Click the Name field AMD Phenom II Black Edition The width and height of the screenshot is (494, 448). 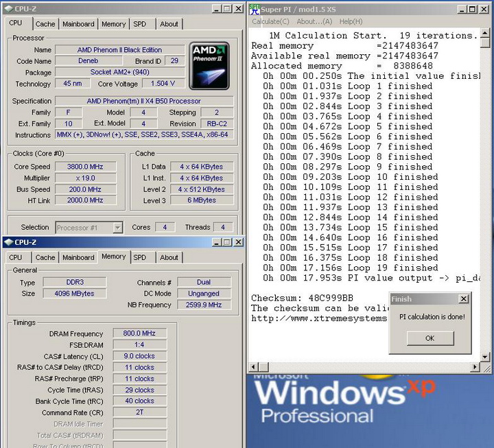pos(119,50)
